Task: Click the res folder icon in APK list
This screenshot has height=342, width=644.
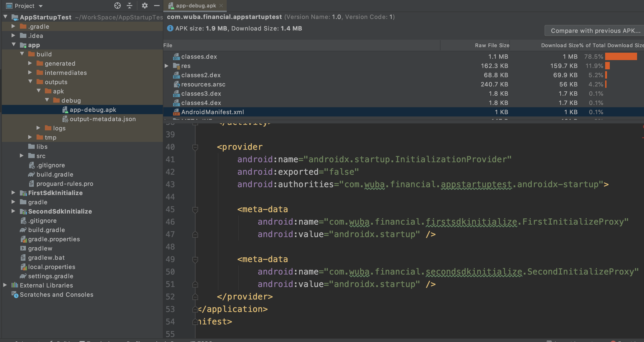Action: pyautogui.click(x=176, y=66)
